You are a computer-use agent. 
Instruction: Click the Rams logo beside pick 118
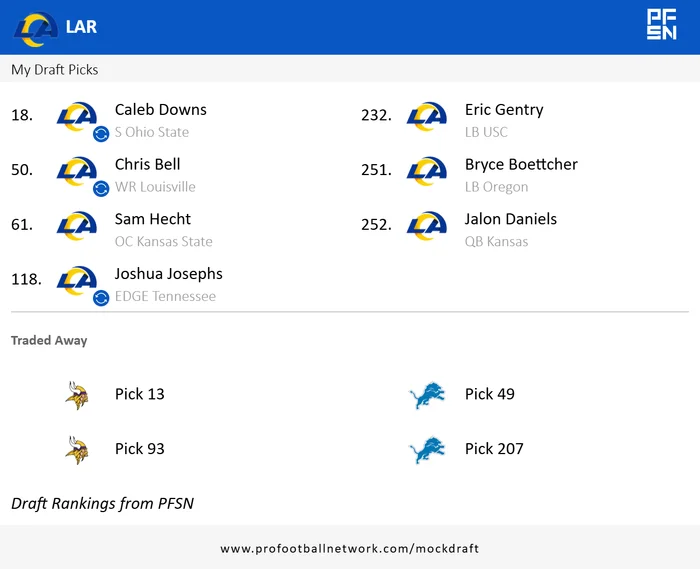pyautogui.click(x=77, y=281)
